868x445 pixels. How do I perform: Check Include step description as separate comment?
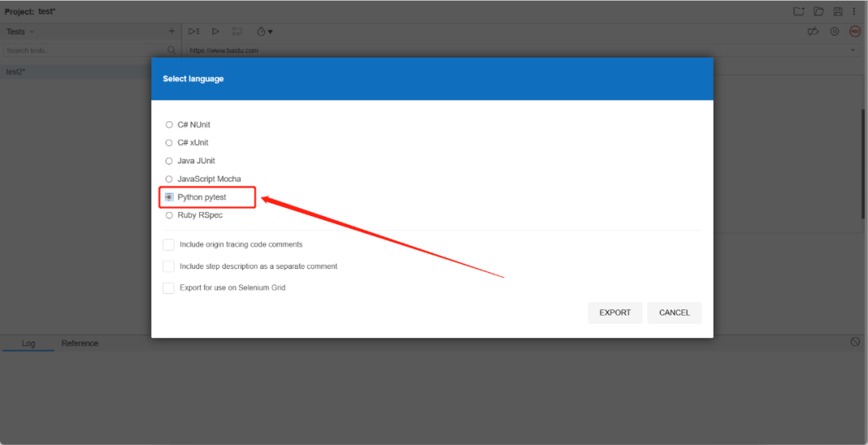169,266
